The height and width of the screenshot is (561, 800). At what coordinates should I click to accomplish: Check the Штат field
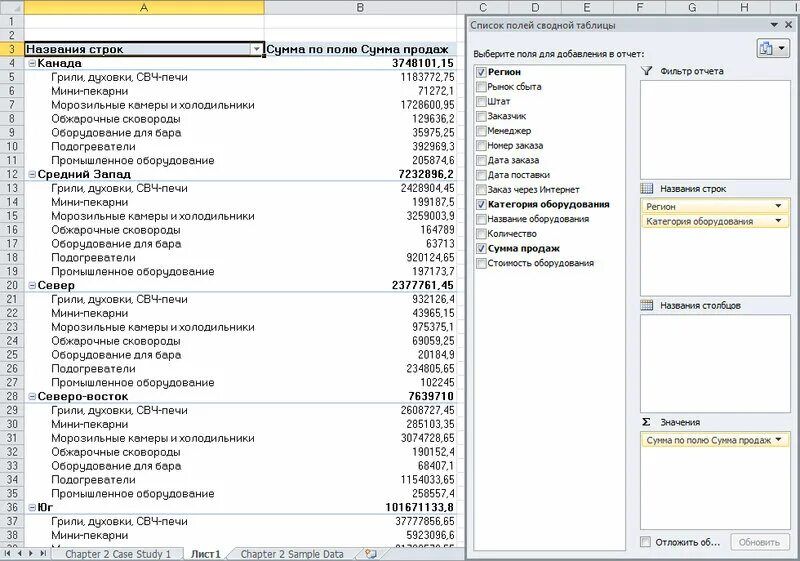(481, 101)
